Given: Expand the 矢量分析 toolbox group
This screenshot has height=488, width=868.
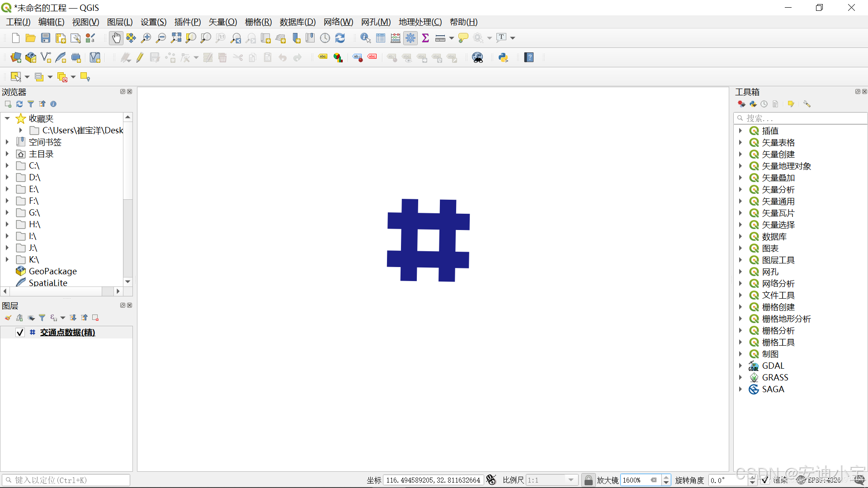Looking at the screenshot, I should [741, 190].
